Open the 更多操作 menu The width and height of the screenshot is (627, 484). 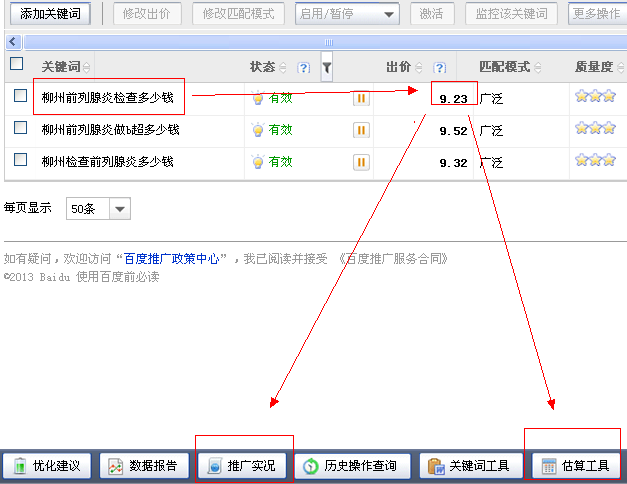(x=597, y=14)
